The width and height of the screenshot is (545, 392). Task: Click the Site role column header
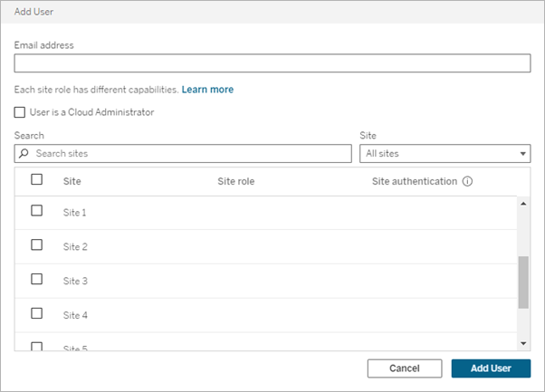[236, 181]
